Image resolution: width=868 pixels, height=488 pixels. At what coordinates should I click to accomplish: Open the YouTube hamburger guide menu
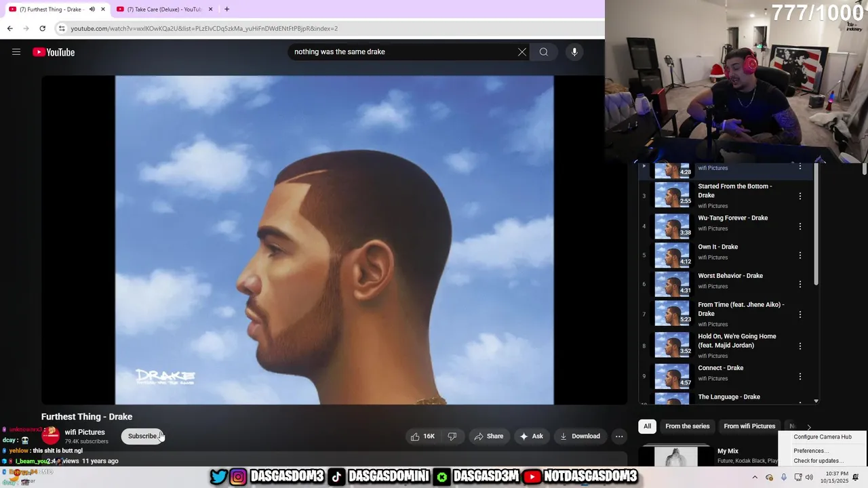tap(16, 52)
